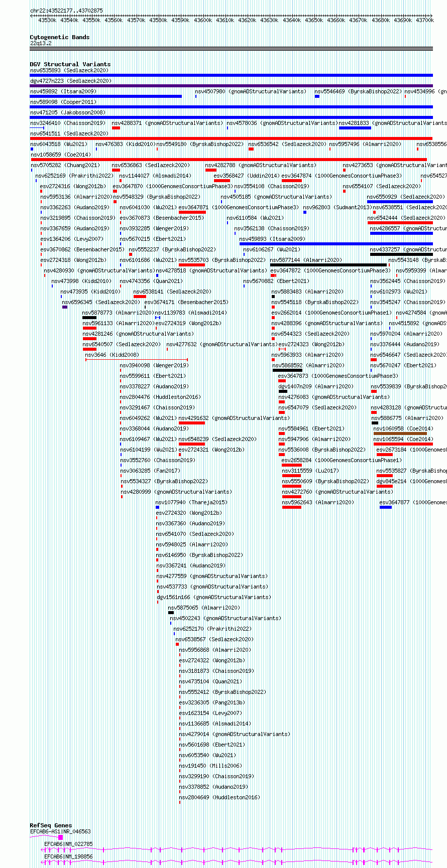The height and width of the screenshot is (868, 447).
Task: Click the blue nsv4281833 variant bar
Action: [355, 128]
